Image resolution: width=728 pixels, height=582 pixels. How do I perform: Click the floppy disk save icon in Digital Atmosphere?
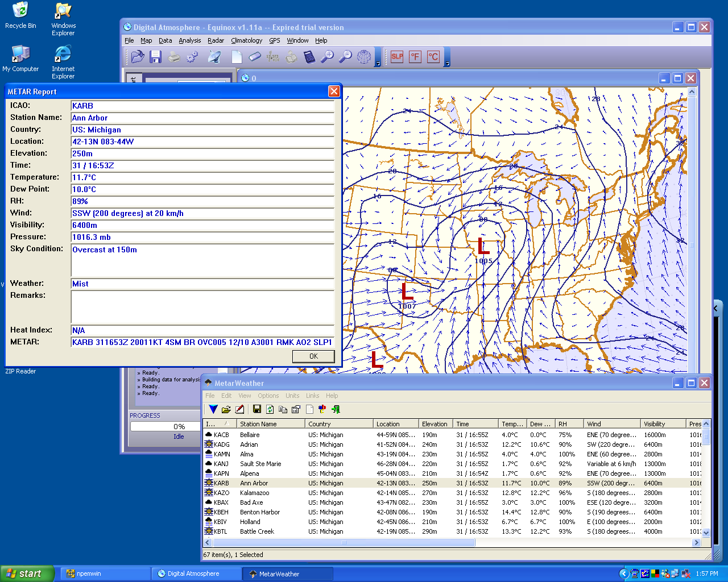point(155,57)
